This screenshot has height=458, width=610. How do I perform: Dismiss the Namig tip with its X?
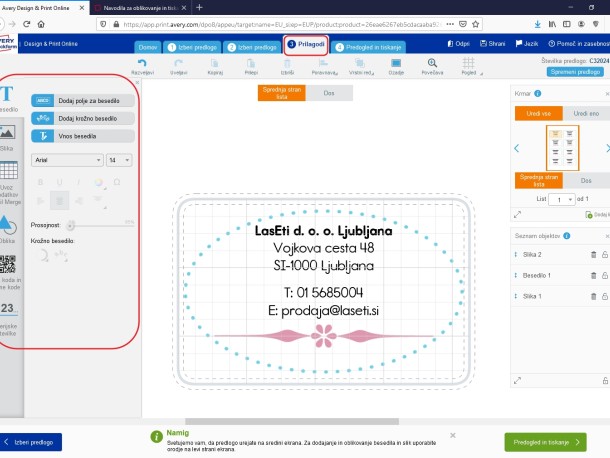coord(453,435)
